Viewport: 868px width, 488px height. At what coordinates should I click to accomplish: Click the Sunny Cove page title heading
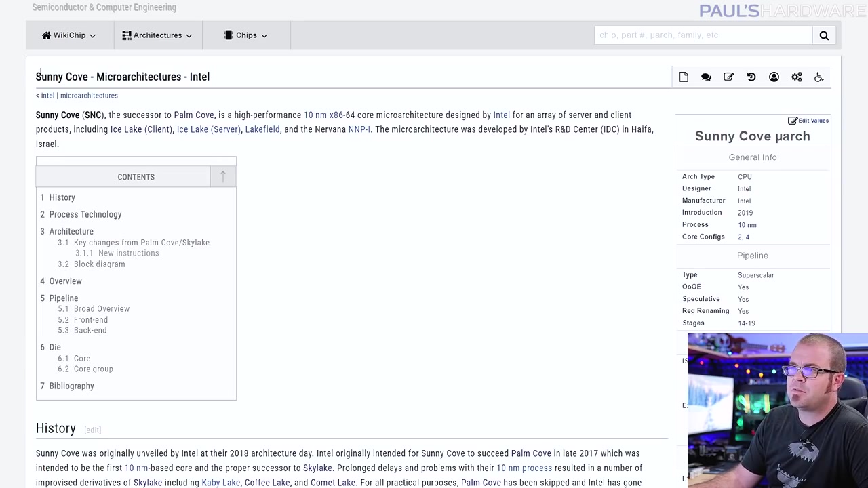(x=123, y=77)
